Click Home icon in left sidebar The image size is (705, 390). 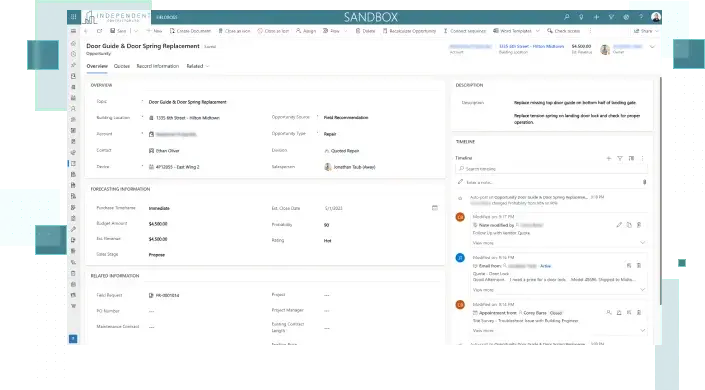[73, 44]
